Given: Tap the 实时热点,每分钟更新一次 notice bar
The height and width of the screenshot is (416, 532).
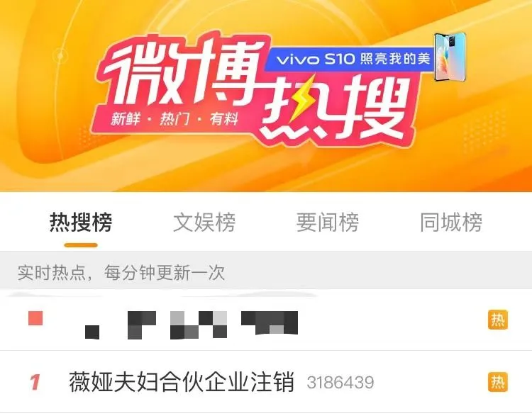Looking at the screenshot, I should click(x=266, y=273).
